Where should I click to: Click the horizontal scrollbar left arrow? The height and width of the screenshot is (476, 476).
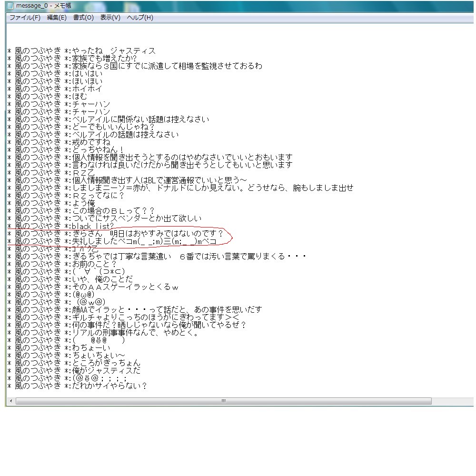pyautogui.click(x=11, y=401)
